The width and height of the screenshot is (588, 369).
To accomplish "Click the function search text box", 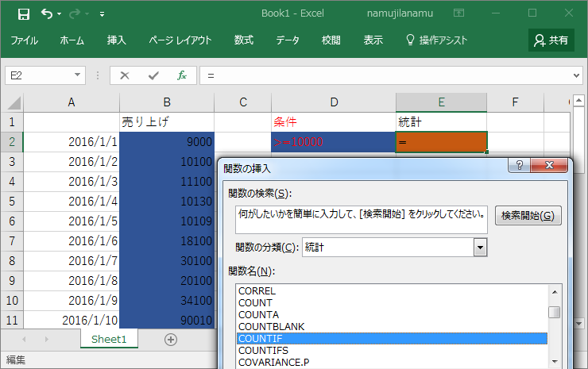I will (361, 220).
